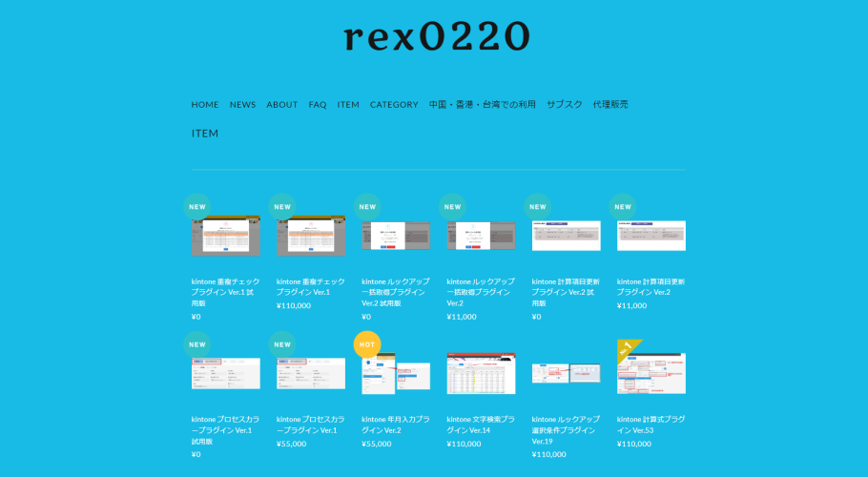This screenshot has height=477, width=868.
Task: Click NEW badge on ¥55,000 プロセスカラープラグイン
Action: [x=282, y=344]
